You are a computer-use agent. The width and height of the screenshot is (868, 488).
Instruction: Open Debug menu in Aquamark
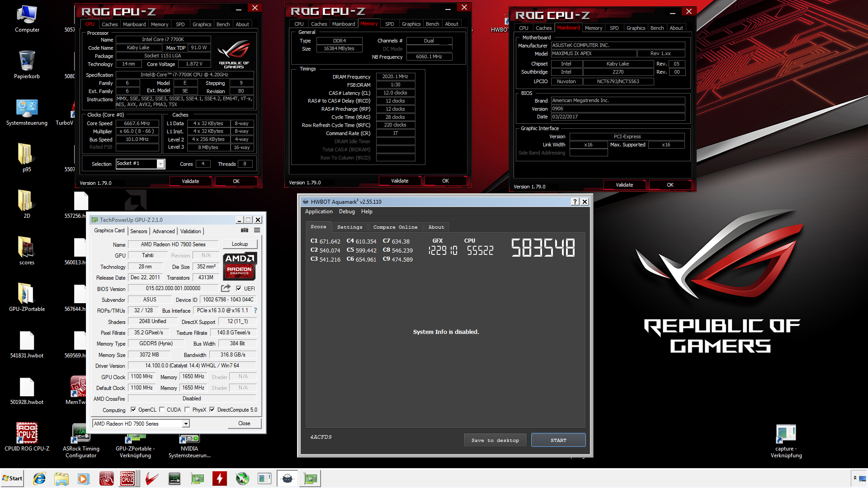point(347,211)
